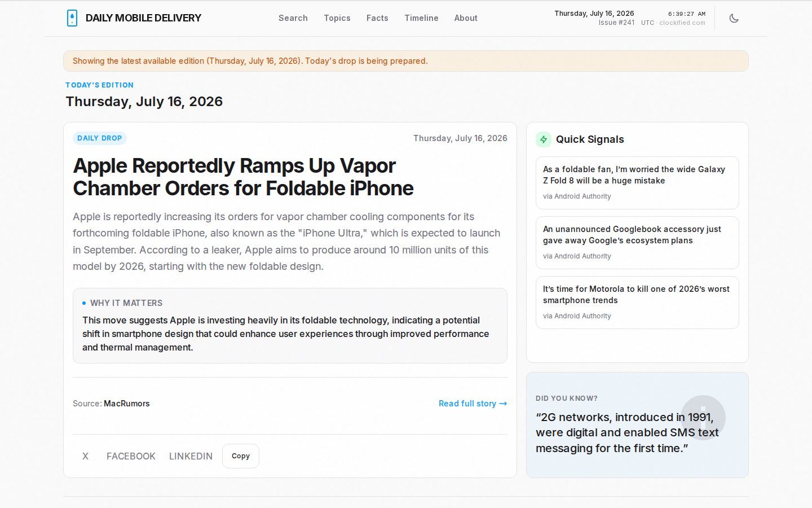Click the 6:39:27 AM clock

coord(687,14)
